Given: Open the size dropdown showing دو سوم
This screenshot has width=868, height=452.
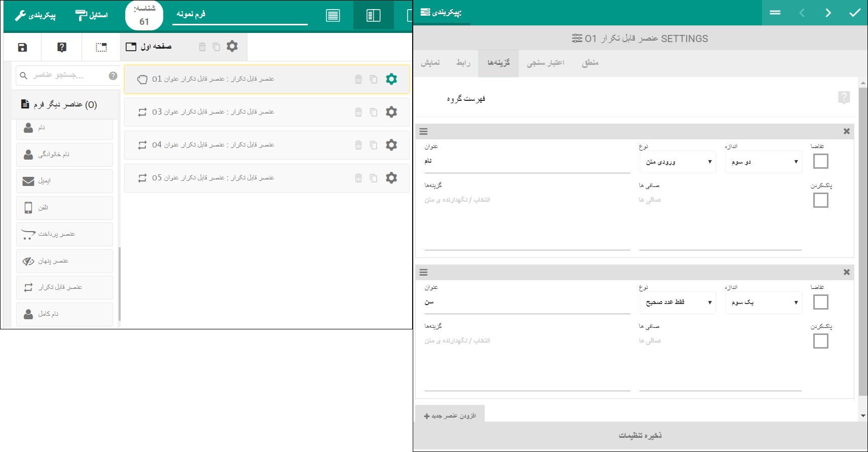Looking at the screenshot, I should tap(764, 162).
